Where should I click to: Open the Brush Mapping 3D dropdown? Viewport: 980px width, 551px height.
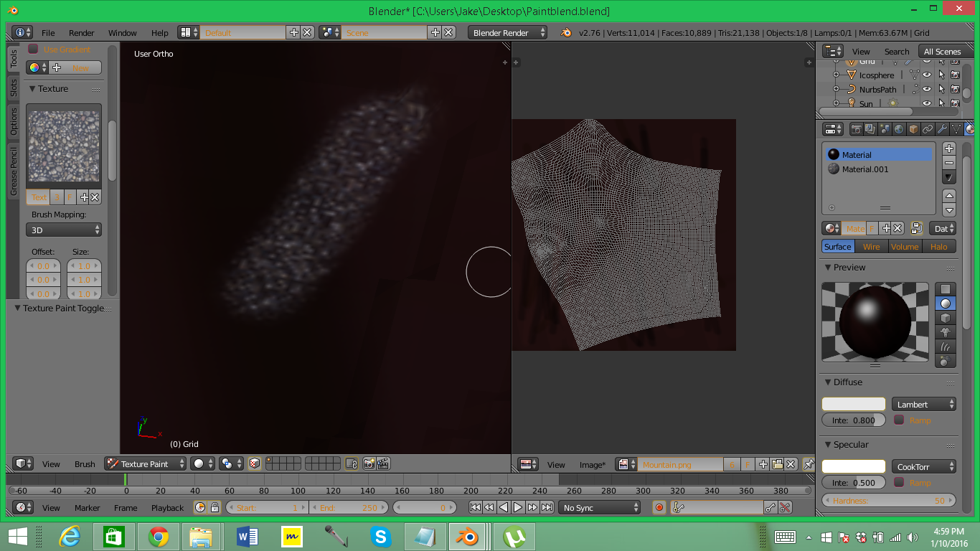64,230
